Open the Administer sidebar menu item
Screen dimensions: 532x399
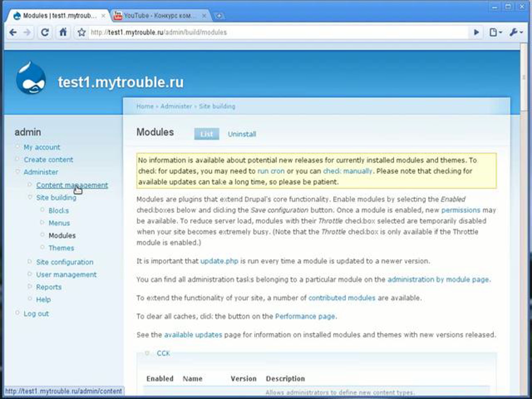41,172
